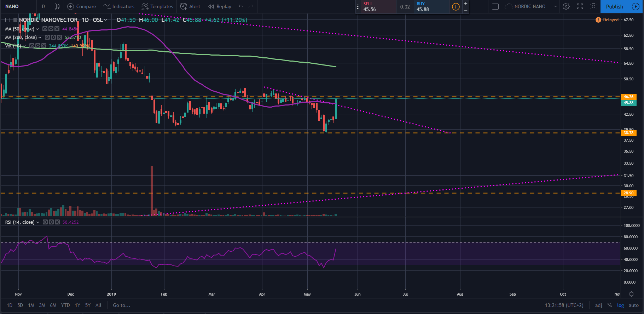The width and height of the screenshot is (644, 314).
Task: Click the BUY 45.88 button
Action: [x=431, y=7]
